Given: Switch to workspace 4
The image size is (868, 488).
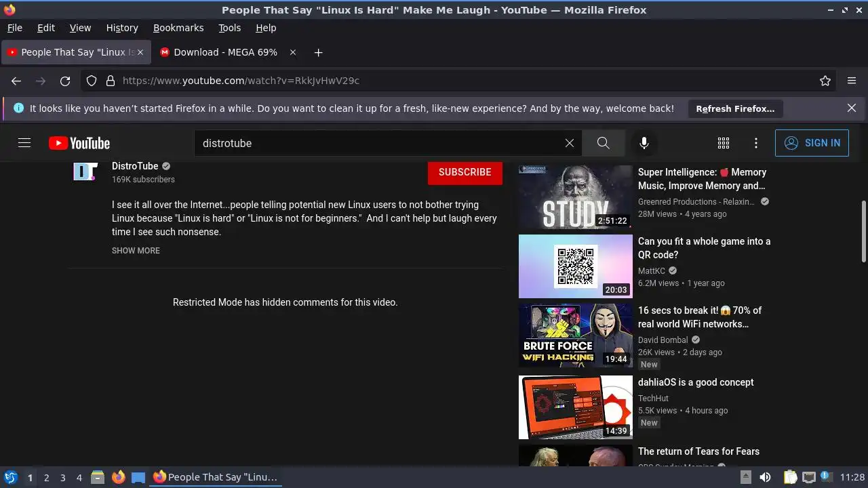Looking at the screenshot, I should pyautogui.click(x=79, y=478).
